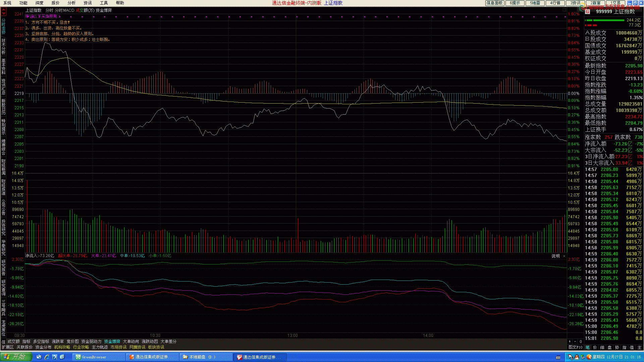Click the small split-window icon above chart
This screenshot has width=644, height=362.
pos(564,10)
